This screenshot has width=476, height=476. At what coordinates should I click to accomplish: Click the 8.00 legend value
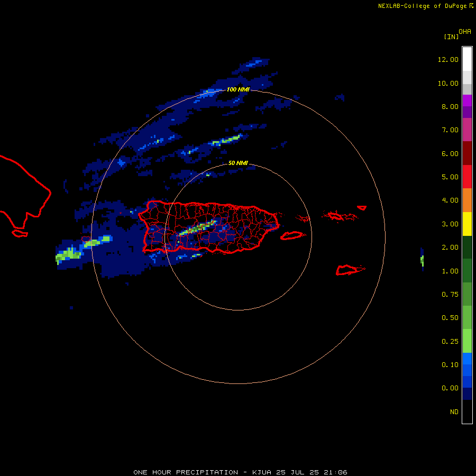tap(450, 106)
